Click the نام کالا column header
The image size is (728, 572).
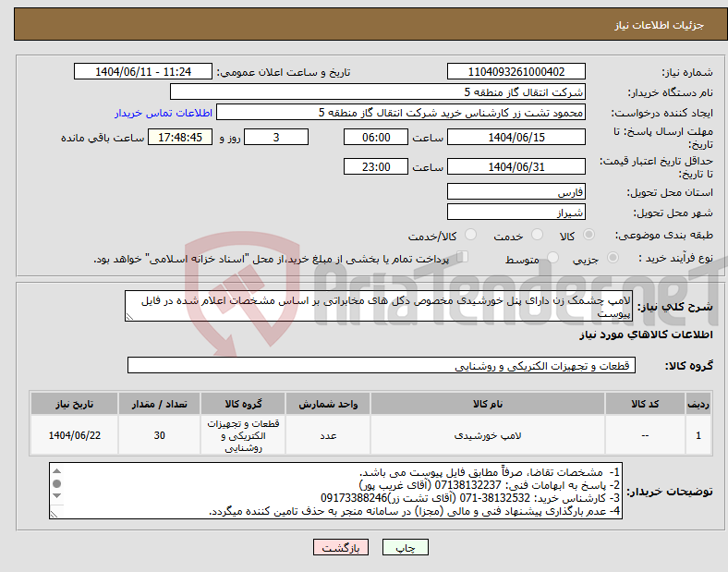(x=488, y=404)
